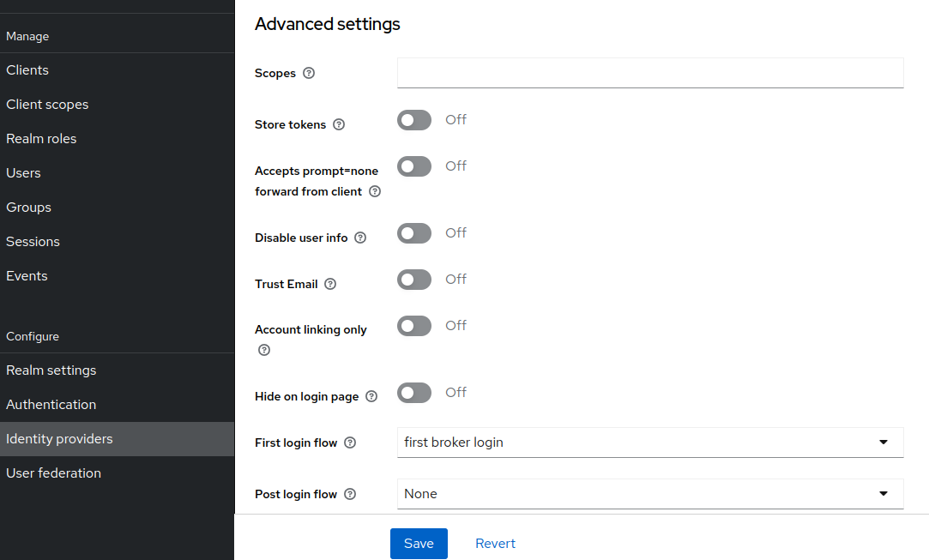The height and width of the screenshot is (560, 929).
Task: Open User federation from the sidebar
Action: [53, 473]
